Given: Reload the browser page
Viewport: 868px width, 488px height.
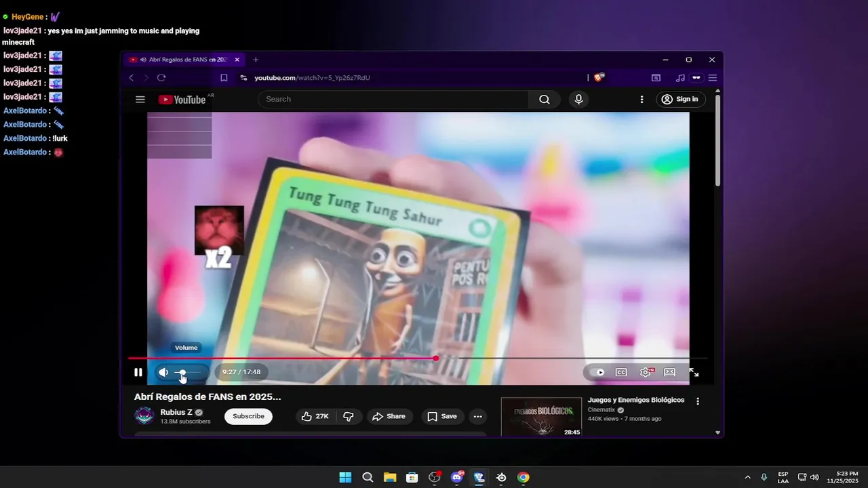Looking at the screenshot, I should coord(161,78).
